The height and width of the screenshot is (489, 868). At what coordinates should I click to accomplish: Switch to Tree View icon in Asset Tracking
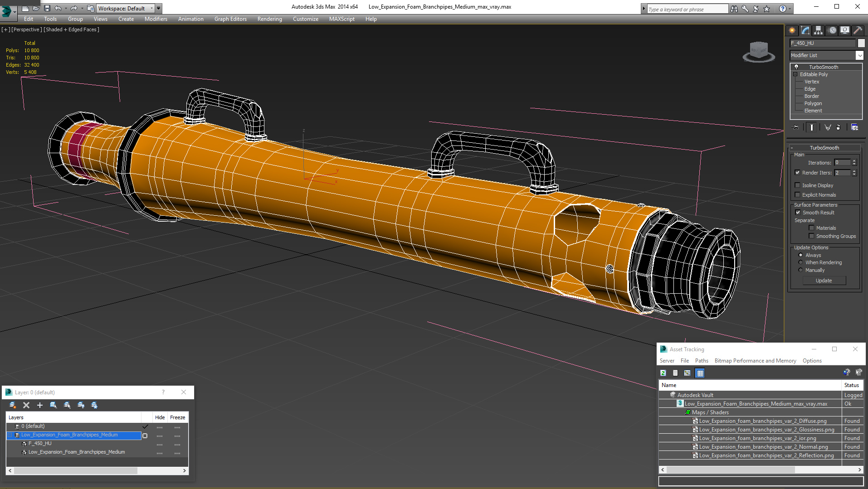click(688, 373)
